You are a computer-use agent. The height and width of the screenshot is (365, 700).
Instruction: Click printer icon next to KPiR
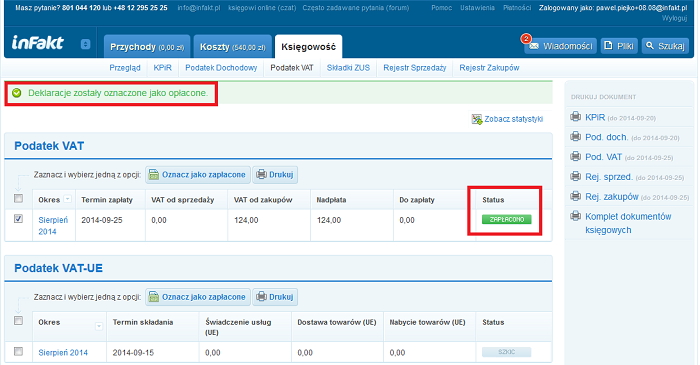coord(575,117)
